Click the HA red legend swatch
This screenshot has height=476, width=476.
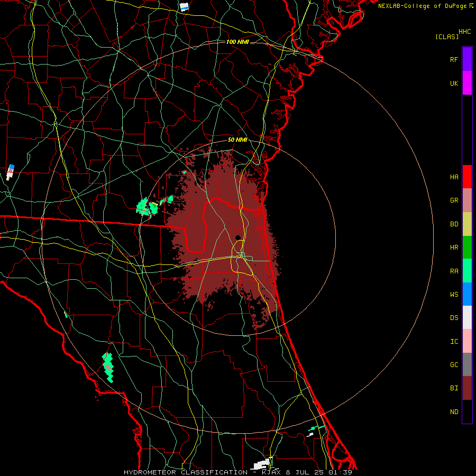point(467,177)
